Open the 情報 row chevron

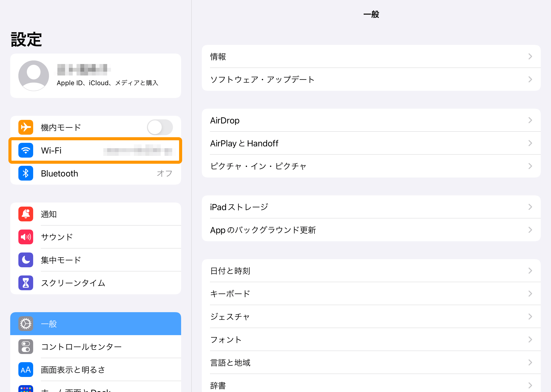(x=530, y=56)
